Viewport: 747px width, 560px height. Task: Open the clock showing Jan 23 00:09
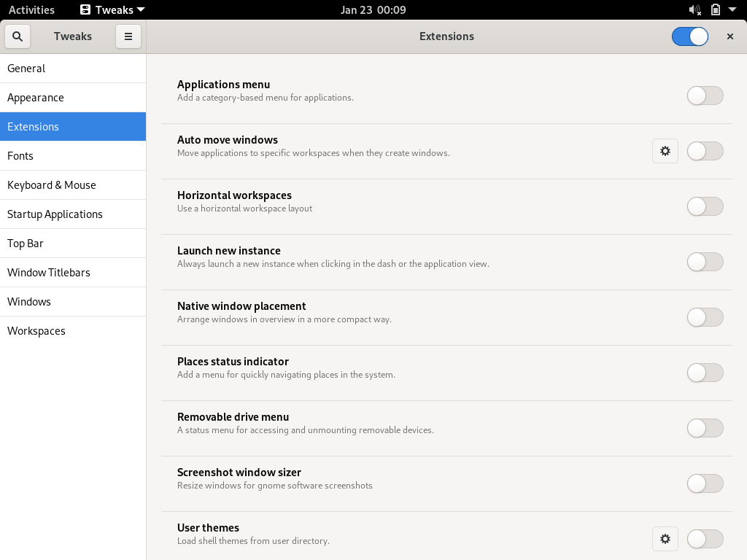click(x=373, y=10)
